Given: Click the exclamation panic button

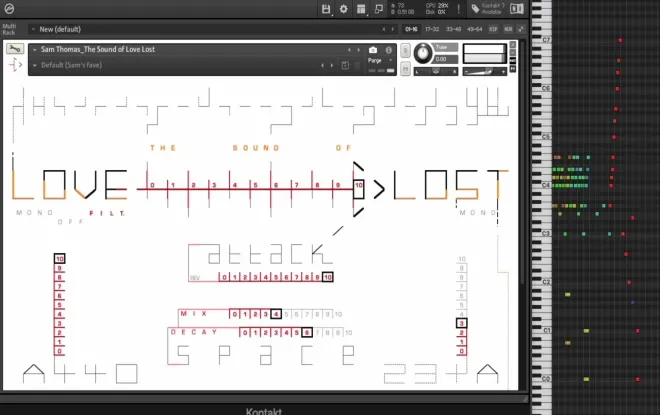Looking at the screenshot, I should tap(458, 9).
